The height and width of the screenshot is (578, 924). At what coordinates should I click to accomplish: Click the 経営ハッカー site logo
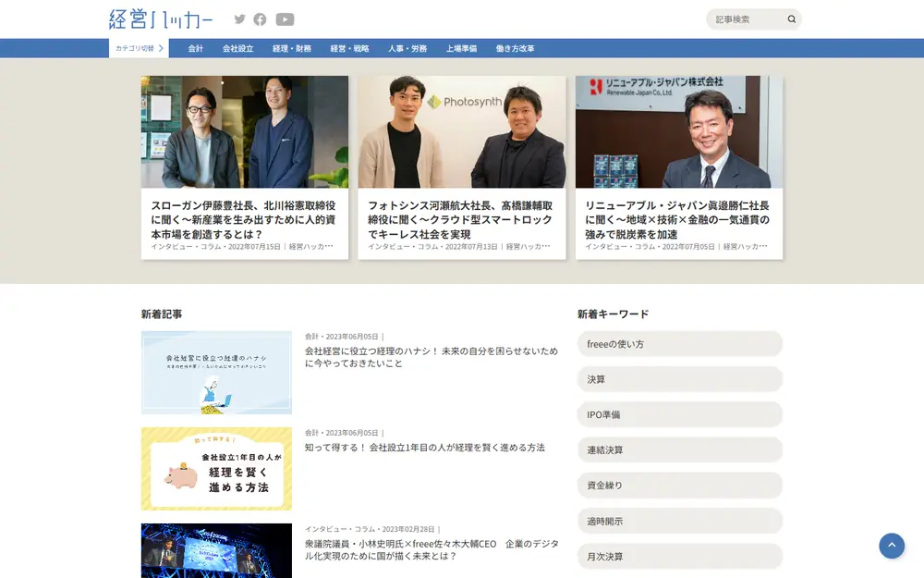coord(161,19)
